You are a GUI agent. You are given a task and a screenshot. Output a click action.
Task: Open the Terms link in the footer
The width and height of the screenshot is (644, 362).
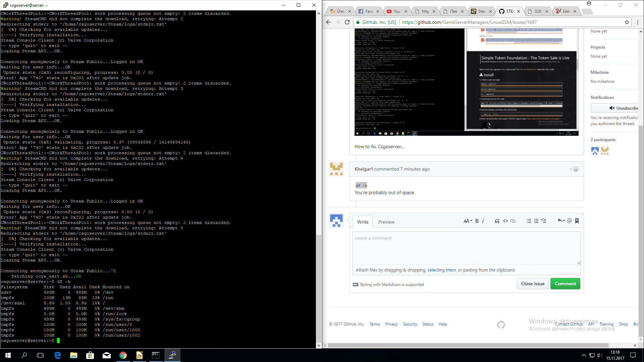point(375,324)
